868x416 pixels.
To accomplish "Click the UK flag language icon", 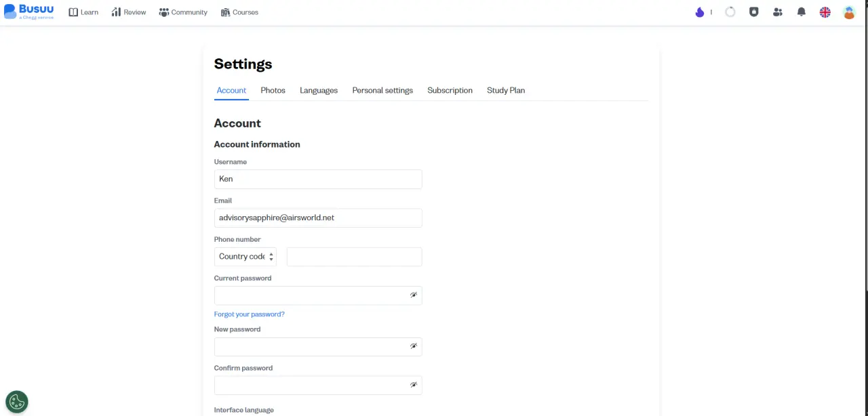I will tap(825, 12).
